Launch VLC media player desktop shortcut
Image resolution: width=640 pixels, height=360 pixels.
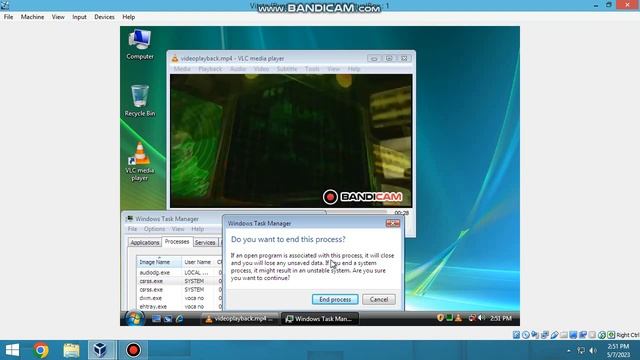click(x=140, y=161)
